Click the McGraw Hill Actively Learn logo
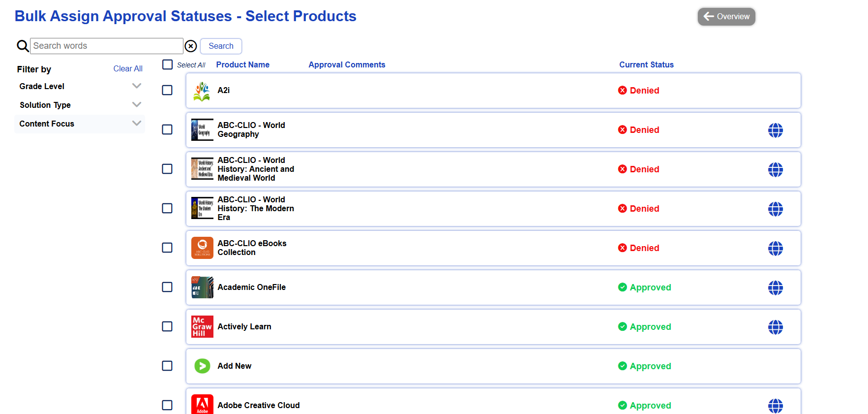The width and height of the screenshot is (868, 414). click(x=202, y=326)
